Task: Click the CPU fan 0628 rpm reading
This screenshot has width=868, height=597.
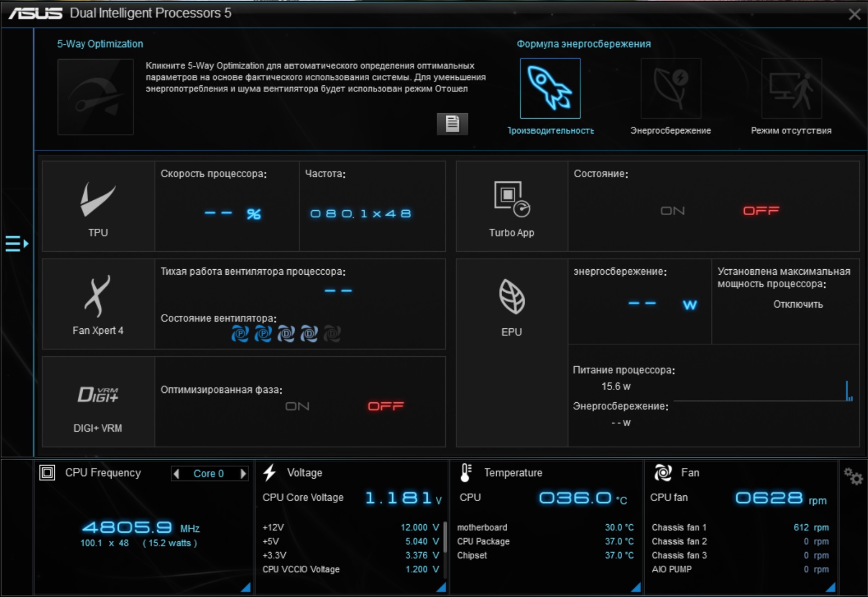Action: (x=781, y=497)
